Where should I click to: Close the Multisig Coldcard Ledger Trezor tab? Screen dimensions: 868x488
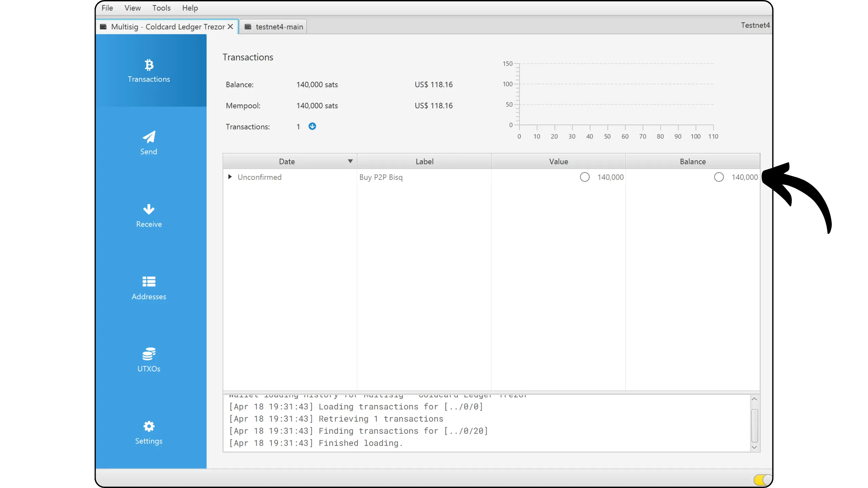coord(230,27)
